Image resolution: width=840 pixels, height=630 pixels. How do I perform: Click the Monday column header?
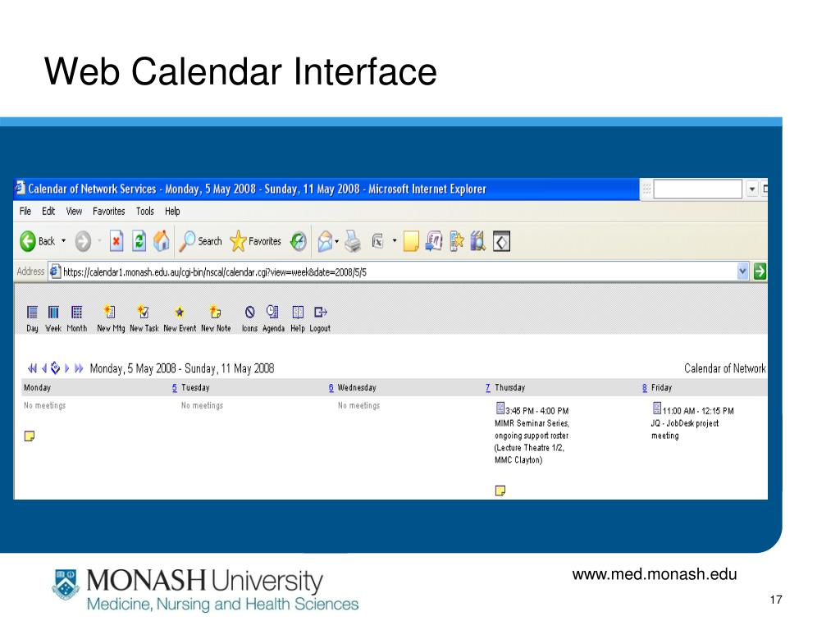click(37, 387)
